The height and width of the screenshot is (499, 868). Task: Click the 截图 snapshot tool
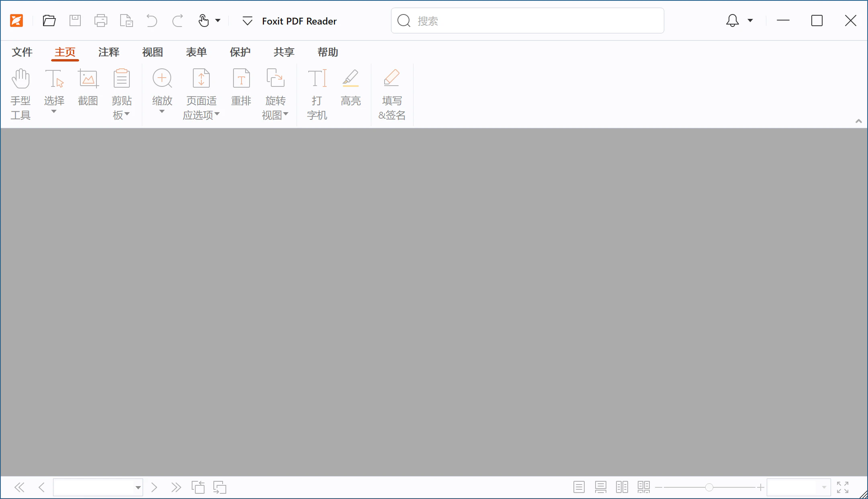point(88,87)
